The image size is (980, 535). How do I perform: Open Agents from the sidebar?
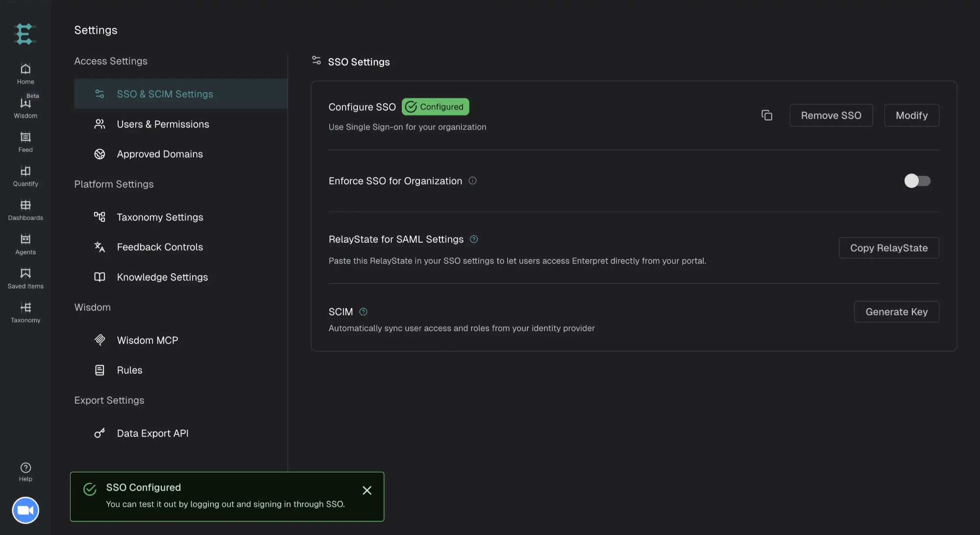click(25, 244)
